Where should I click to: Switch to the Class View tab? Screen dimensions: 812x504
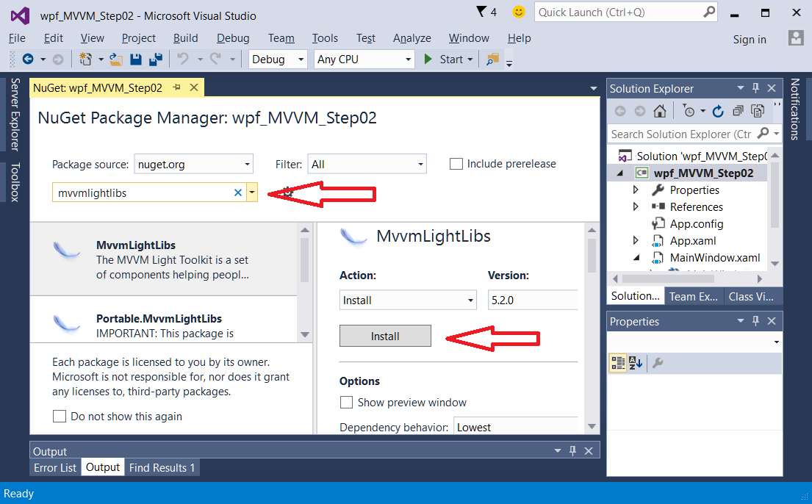751,296
